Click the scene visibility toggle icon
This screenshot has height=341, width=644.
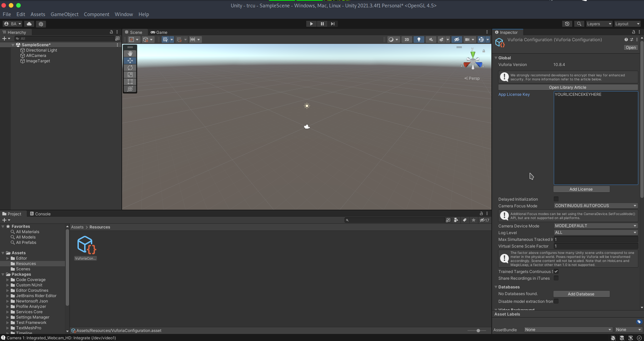coord(457,39)
